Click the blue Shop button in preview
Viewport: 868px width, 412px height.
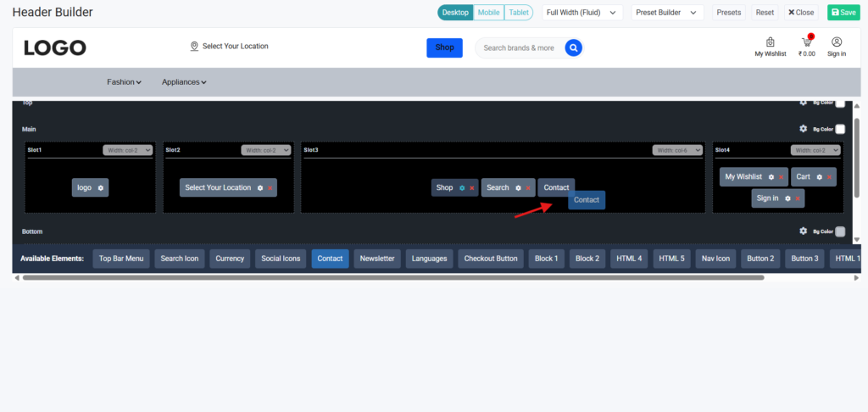coord(444,47)
